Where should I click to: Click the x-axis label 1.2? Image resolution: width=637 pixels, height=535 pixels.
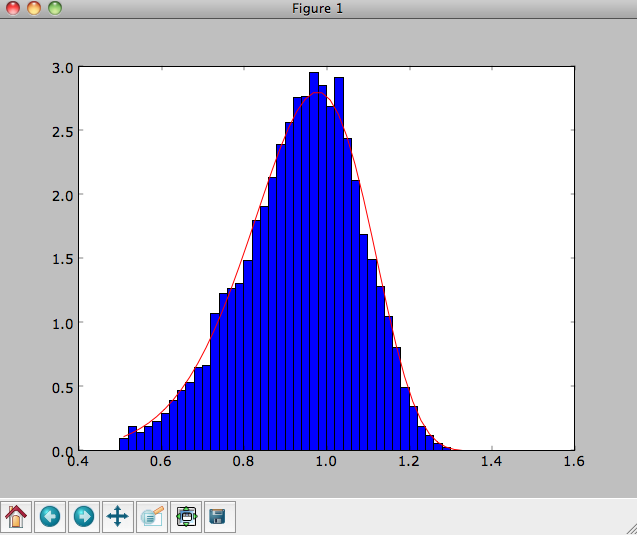click(408, 461)
